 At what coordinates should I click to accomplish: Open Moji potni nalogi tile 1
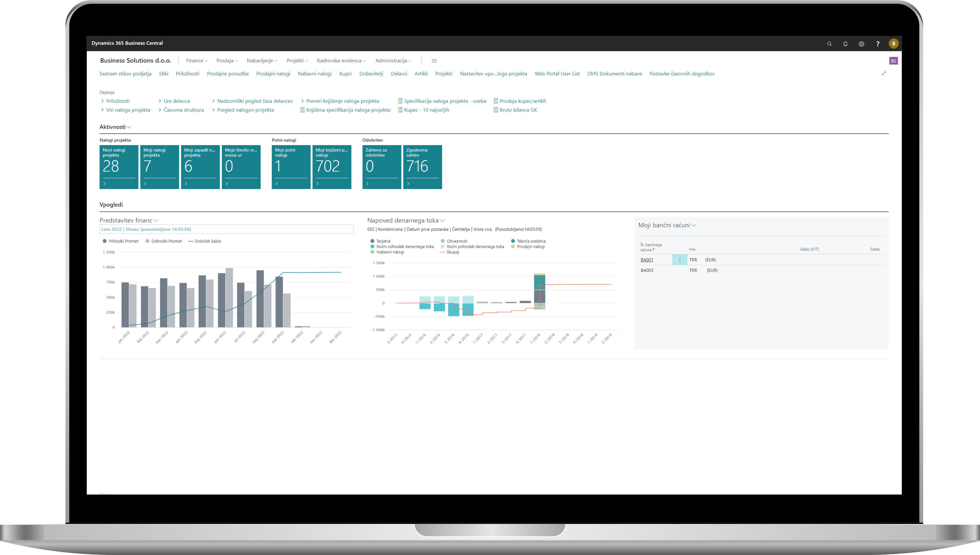(291, 167)
